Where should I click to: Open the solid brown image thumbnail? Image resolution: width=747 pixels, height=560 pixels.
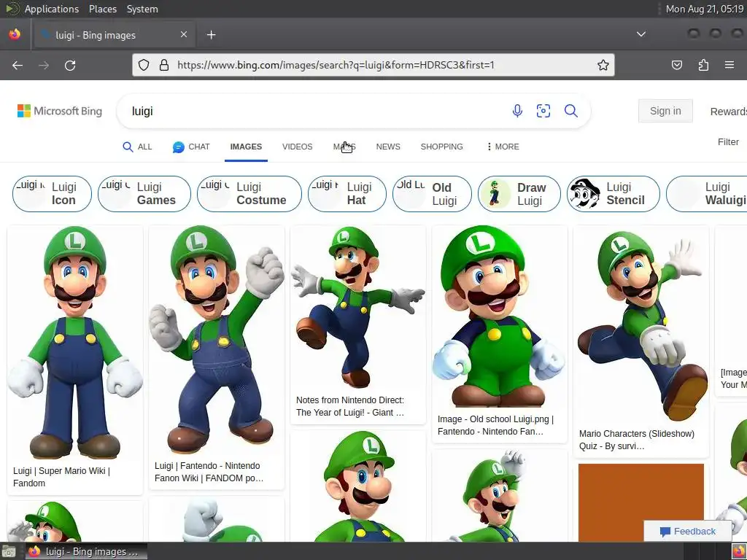click(640, 502)
